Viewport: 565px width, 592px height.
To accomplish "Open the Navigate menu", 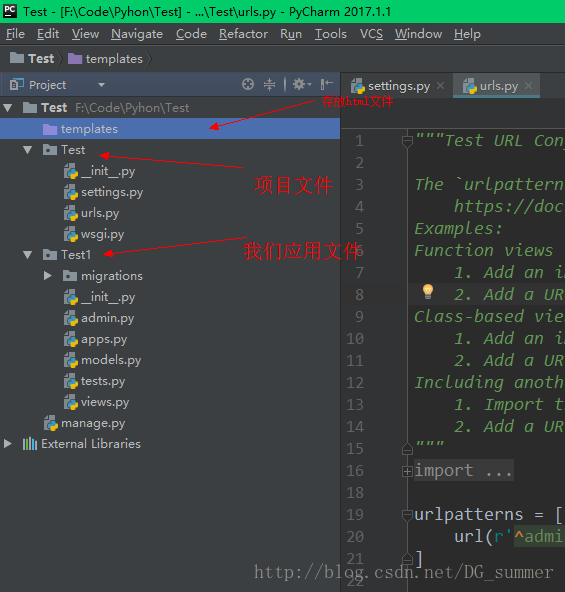I will (x=137, y=34).
